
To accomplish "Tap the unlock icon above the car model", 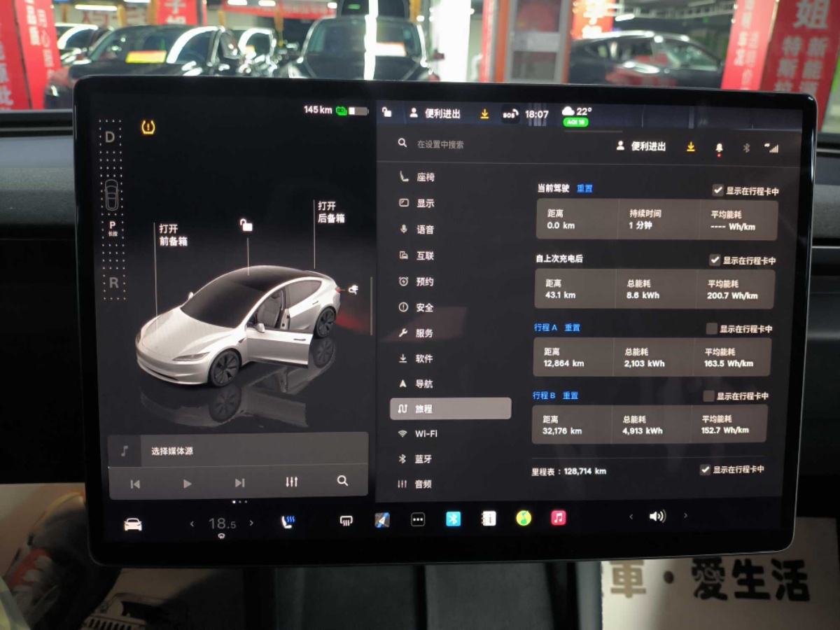I will (x=246, y=225).
